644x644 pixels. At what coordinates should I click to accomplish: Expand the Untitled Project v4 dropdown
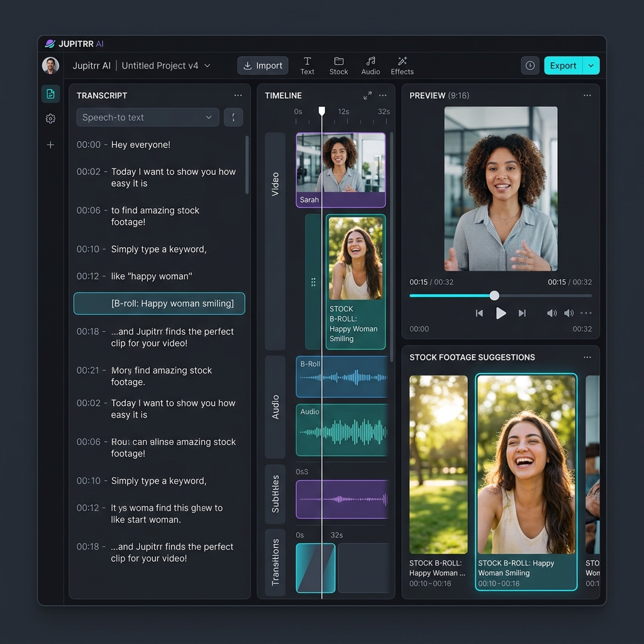pyautogui.click(x=208, y=65)
